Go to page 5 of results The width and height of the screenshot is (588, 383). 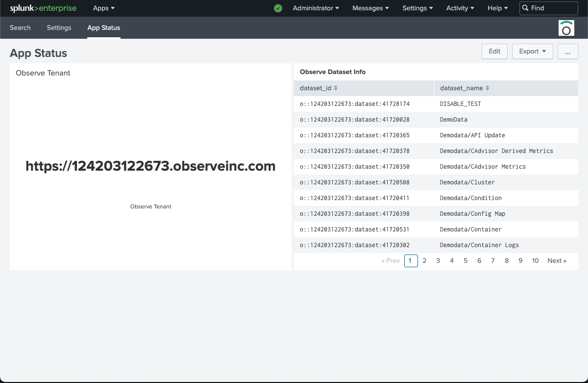465,261
